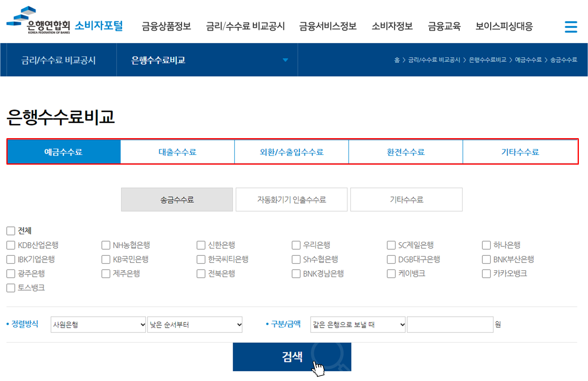Open the 소비자정보 menu
The width and height of the screenshot is (588, 381).
pyautogui.click(x=392, y=26)
